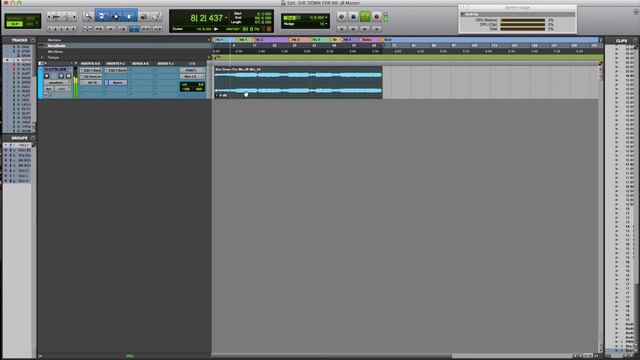Recall zoom preset 5

point(74,29)
